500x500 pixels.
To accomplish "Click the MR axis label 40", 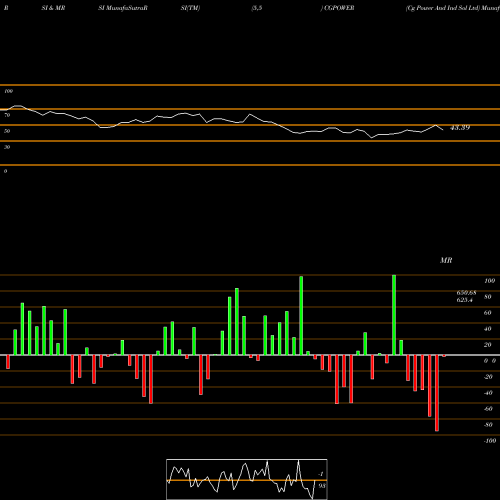I will point(488,329).
